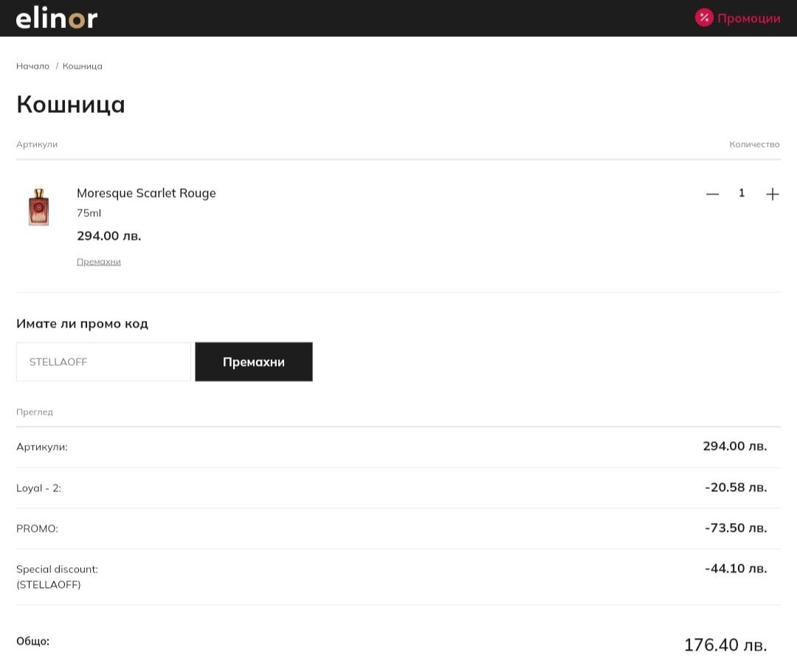Viewport: 797px width, 672px height.
Task: Focus the STELLAOFF promo code field
Action: [103, 362]
